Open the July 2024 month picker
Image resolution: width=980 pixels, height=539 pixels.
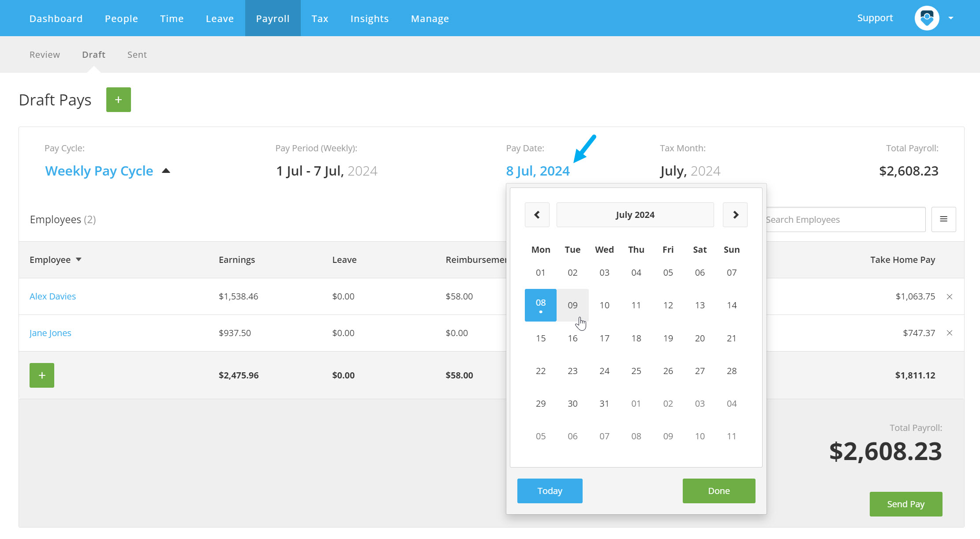pyautogui.click(x=635, y=215)
